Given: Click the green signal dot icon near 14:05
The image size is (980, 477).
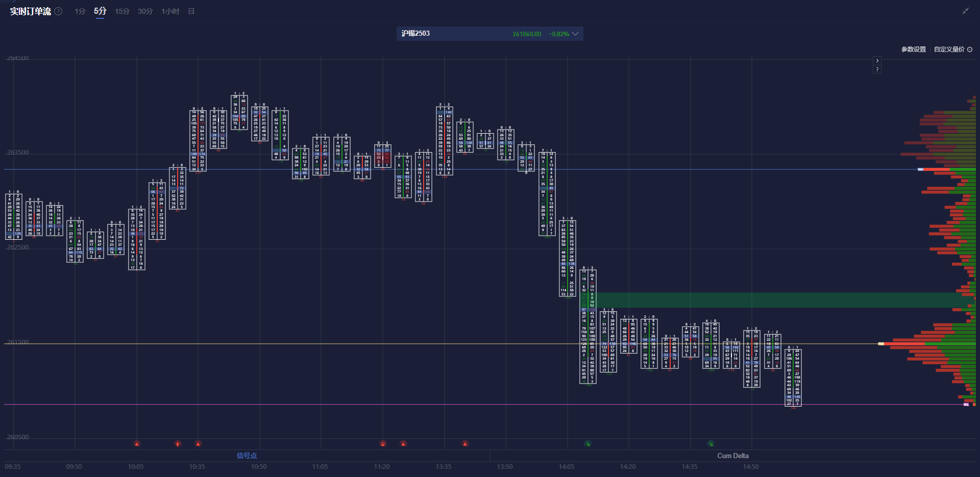Looking at the screenshot, I should 587,444.
